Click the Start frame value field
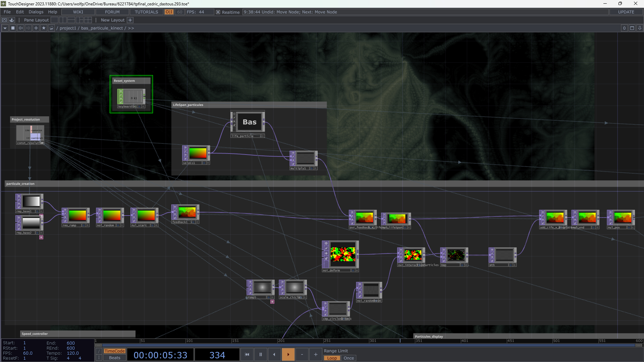This screenshot has height=362, width=644. coord(24,343)
